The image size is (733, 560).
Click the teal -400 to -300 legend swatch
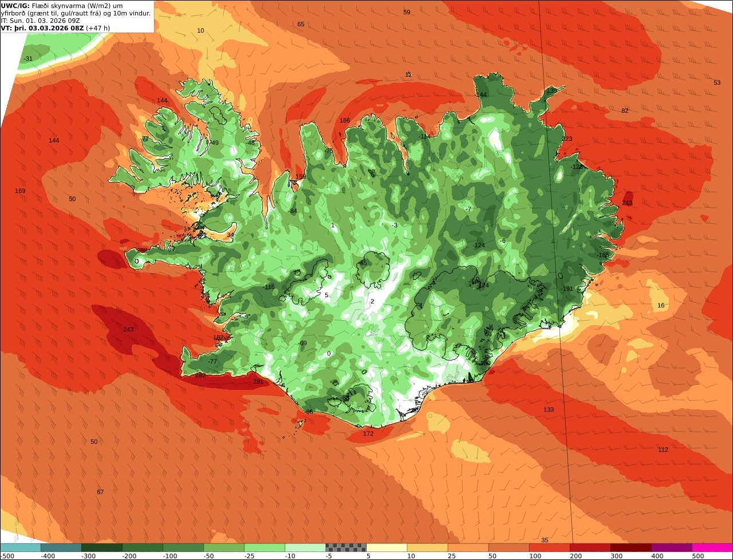click(61, 547)
